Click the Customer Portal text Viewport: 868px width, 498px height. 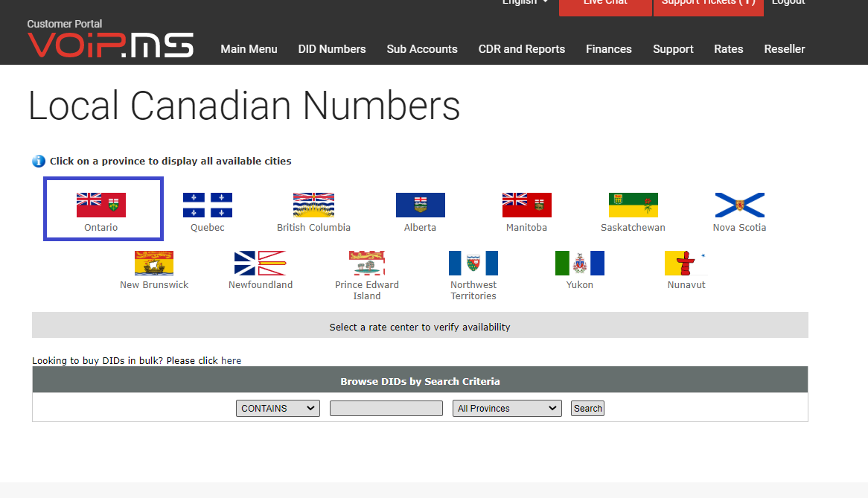tap(64, 24)
